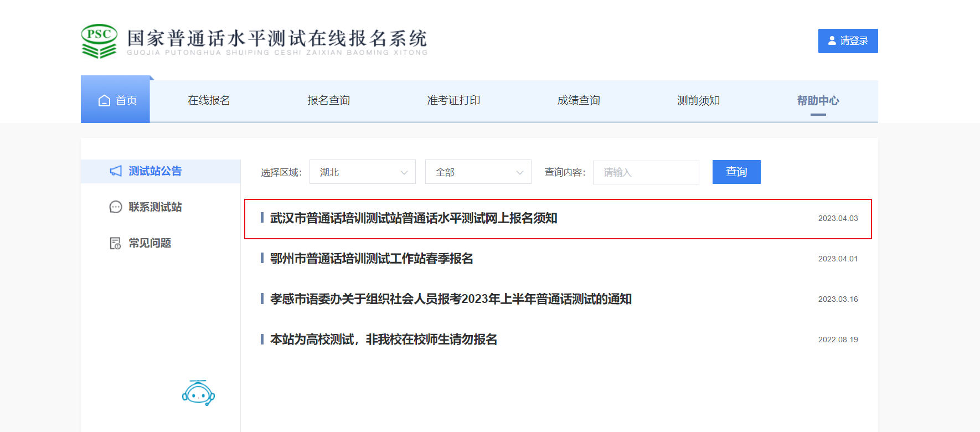Click the site title 国家普通话水平测试在线报名系统
The image size is (980, 432).
tap(277, 38)
